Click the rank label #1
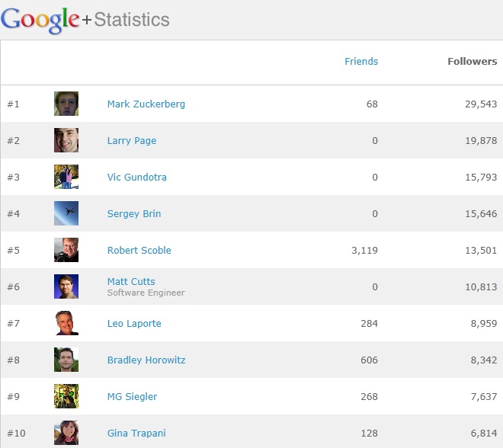This screenshot has width=503, height=448. point(13,104)
